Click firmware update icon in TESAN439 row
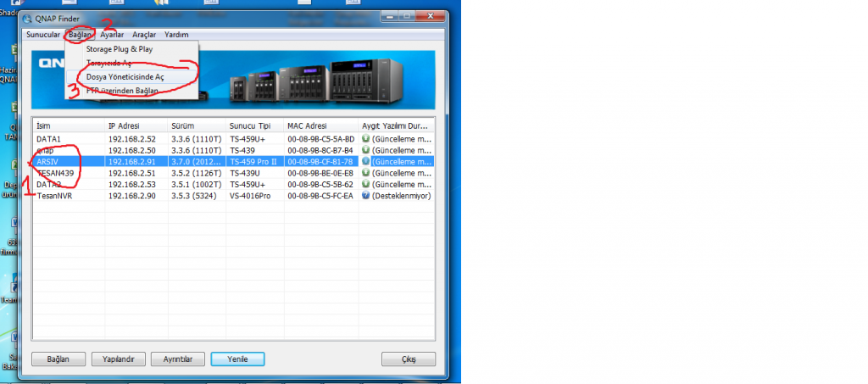 365,173
